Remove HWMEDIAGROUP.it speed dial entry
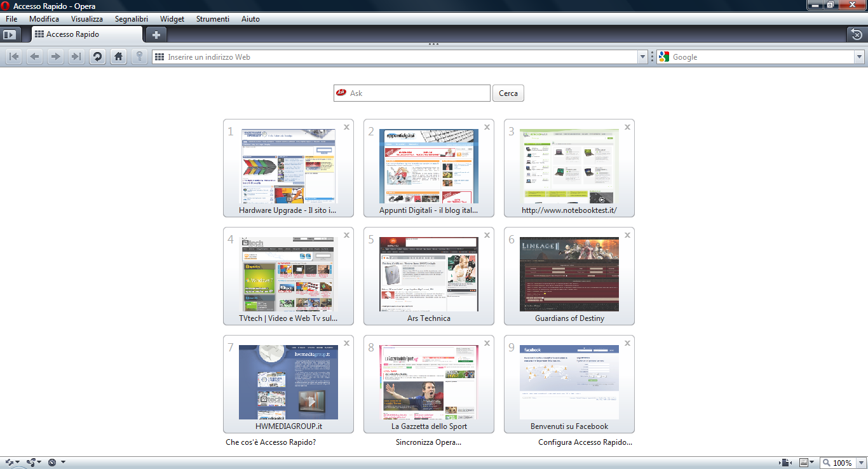The image size is (868, 469). coord(347,343)
